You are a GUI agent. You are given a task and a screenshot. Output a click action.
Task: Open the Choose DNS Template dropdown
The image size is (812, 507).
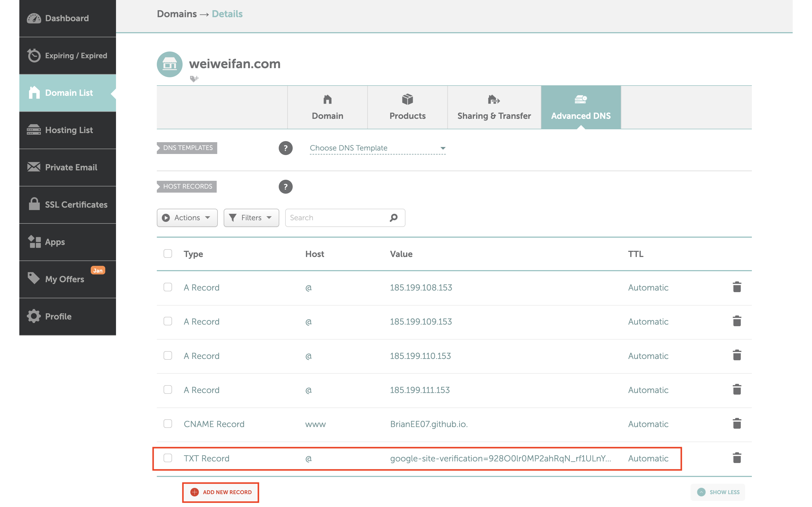pyautogui.click(x=378, y=148)
